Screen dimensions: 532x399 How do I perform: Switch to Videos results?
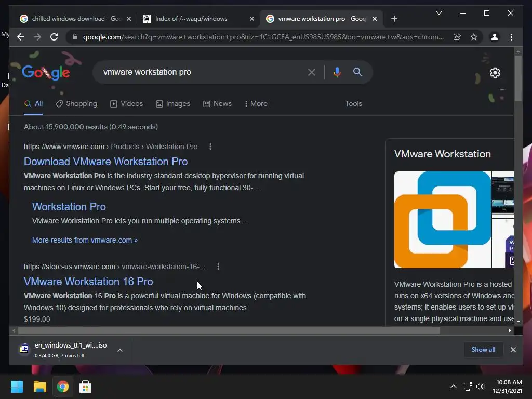pos(127,104)
